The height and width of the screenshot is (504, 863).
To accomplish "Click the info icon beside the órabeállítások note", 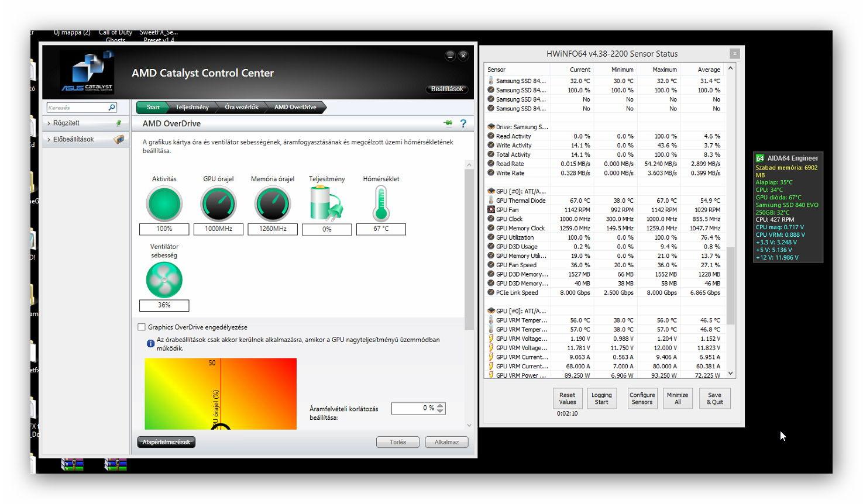I will click(150, 344).
